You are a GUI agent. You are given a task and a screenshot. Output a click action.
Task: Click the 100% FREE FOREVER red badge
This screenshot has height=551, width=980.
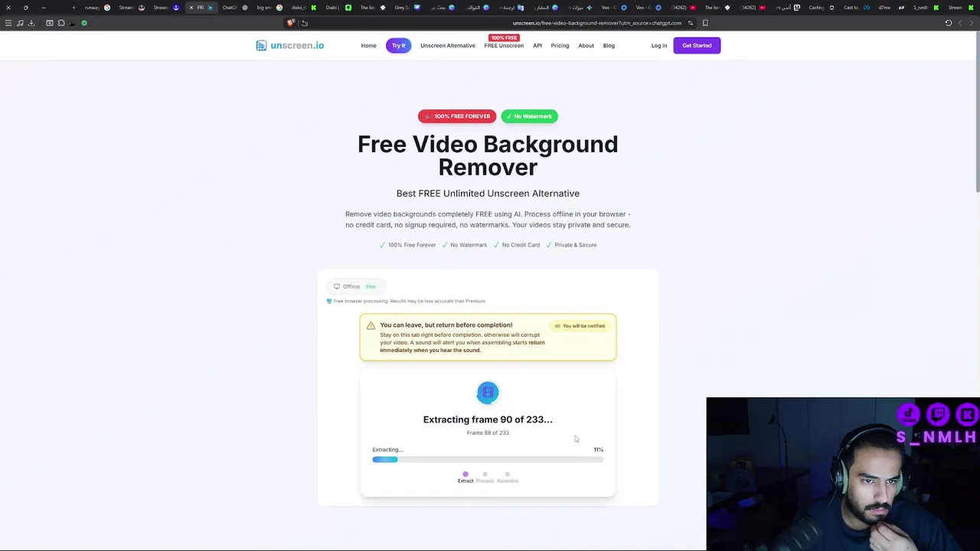click(x=457, y=116)
